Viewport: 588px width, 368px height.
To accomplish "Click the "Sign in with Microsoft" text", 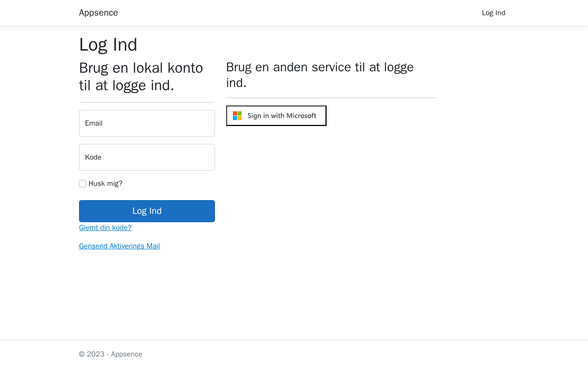I will click(x=282, y=116).
